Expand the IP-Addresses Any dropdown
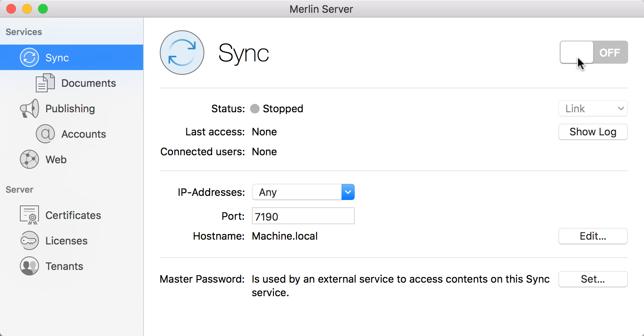 (303, 192)
